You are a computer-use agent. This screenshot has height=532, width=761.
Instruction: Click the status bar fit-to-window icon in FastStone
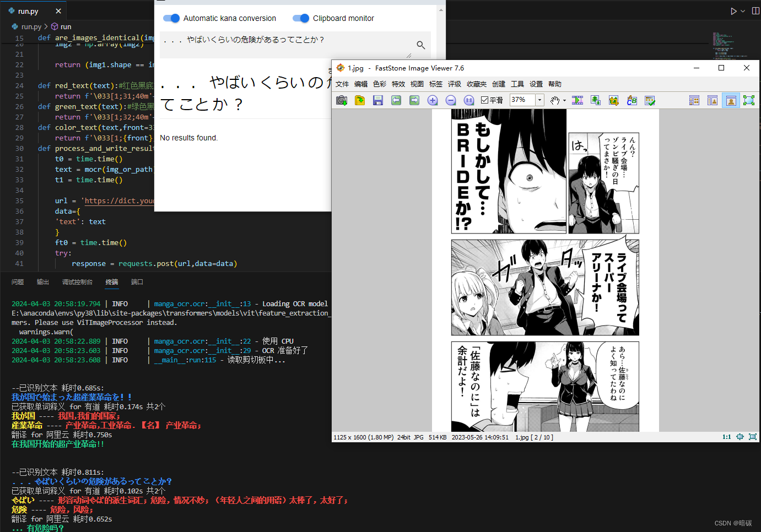[x=740, y=437]
